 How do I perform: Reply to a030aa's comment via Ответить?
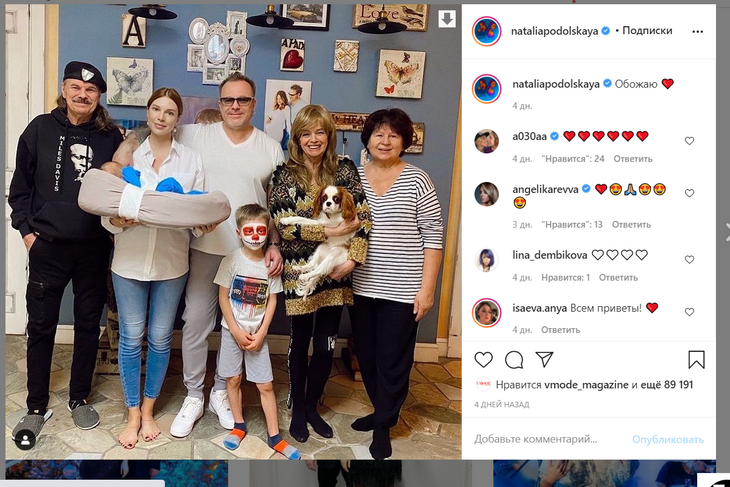633,159
